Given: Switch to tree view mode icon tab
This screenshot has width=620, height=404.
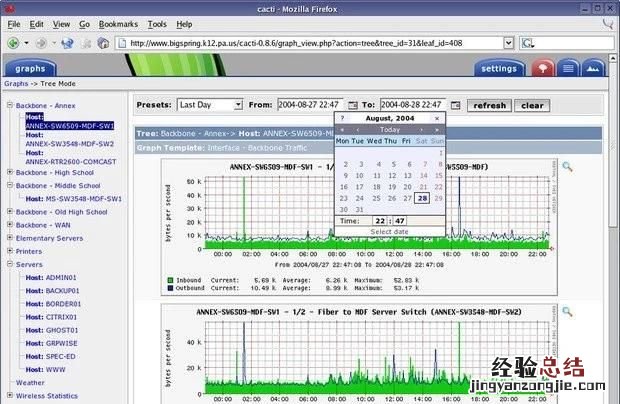Looking at the screenshot, I should [542, 69].
